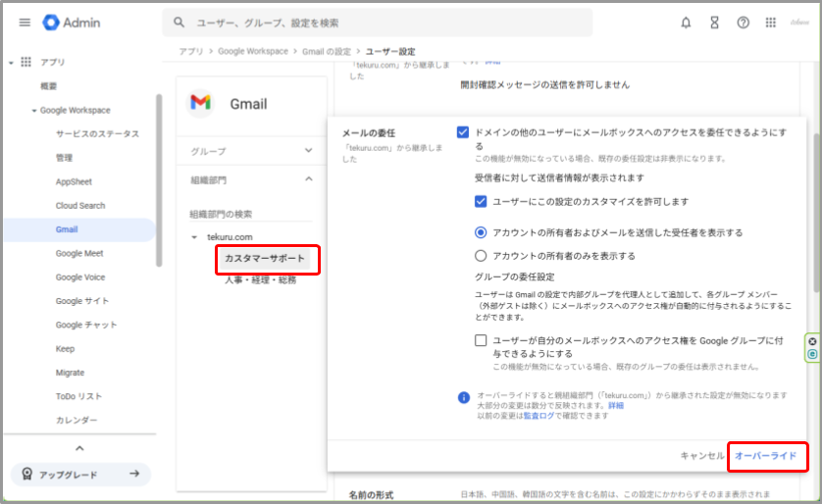This screenshot has width=822, height=504.
Task: Open 概要 in sidebar
Action: click(x=49, y=86)
